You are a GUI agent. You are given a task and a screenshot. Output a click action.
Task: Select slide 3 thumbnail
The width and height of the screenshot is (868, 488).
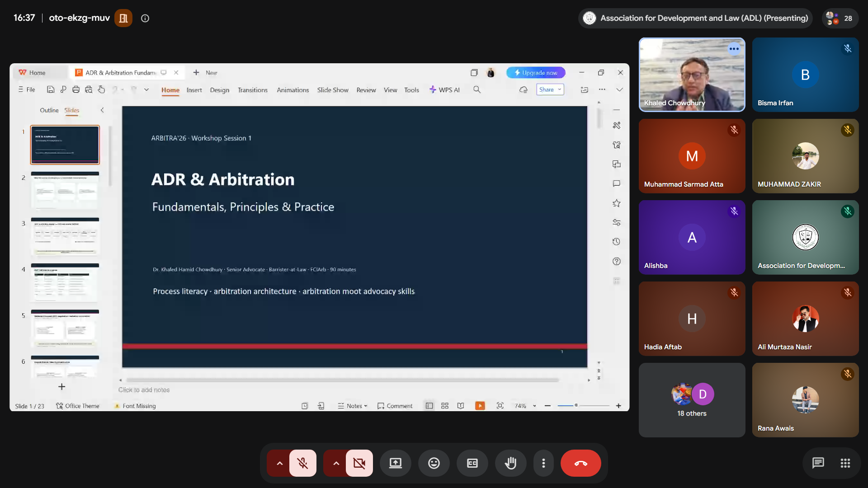pos(65,237)
